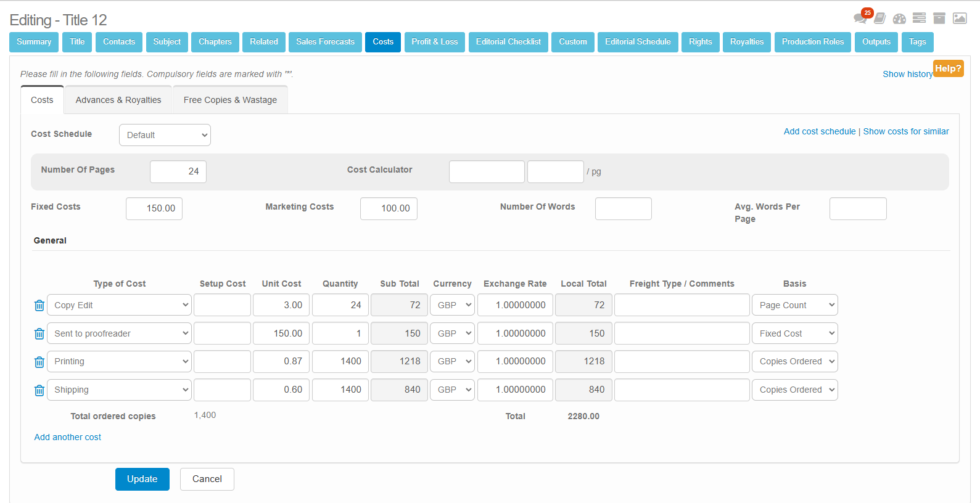
Task: Open the comments icon with 25 badge
Action: [860, 18]
